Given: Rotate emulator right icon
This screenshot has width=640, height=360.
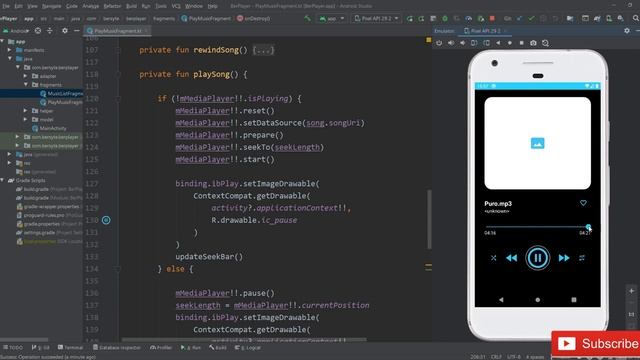Looking at the screenshot, I should (x=486, y=43).
